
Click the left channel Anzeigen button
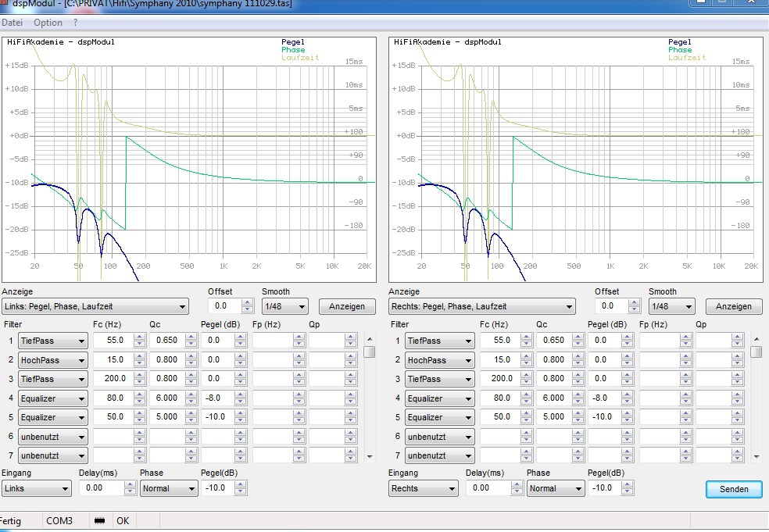click(x=346, y=306)
